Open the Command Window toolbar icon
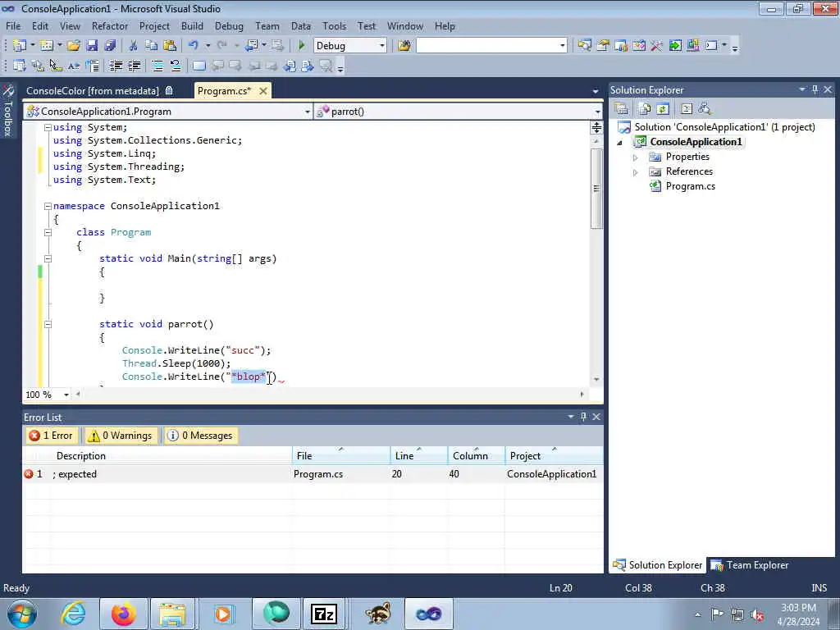840x630 pixels. (x=711, y=46)
